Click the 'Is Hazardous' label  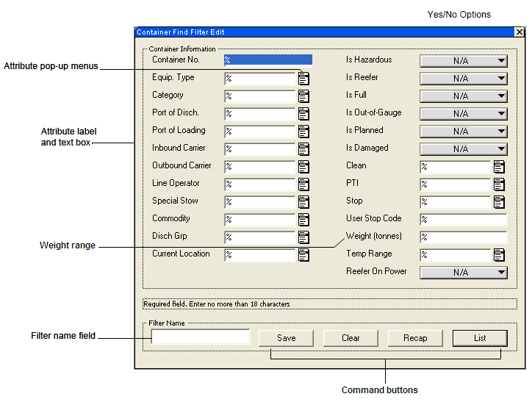(369, 60)
